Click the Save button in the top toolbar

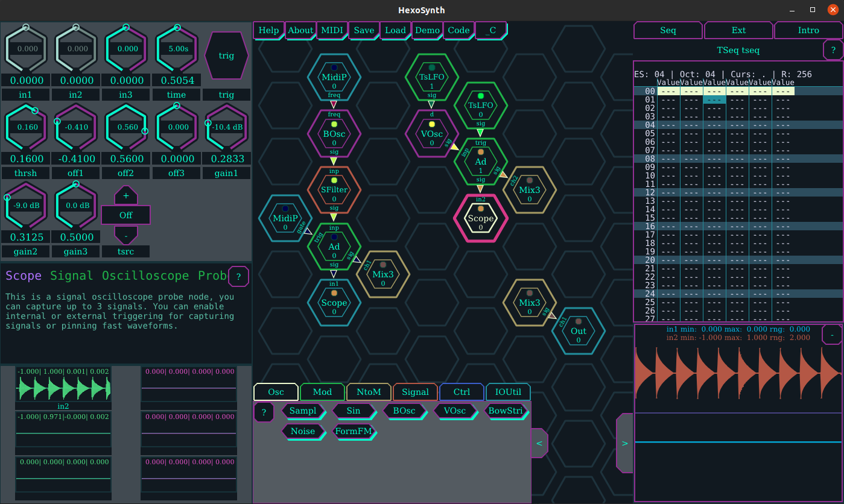tap(364, 30)
